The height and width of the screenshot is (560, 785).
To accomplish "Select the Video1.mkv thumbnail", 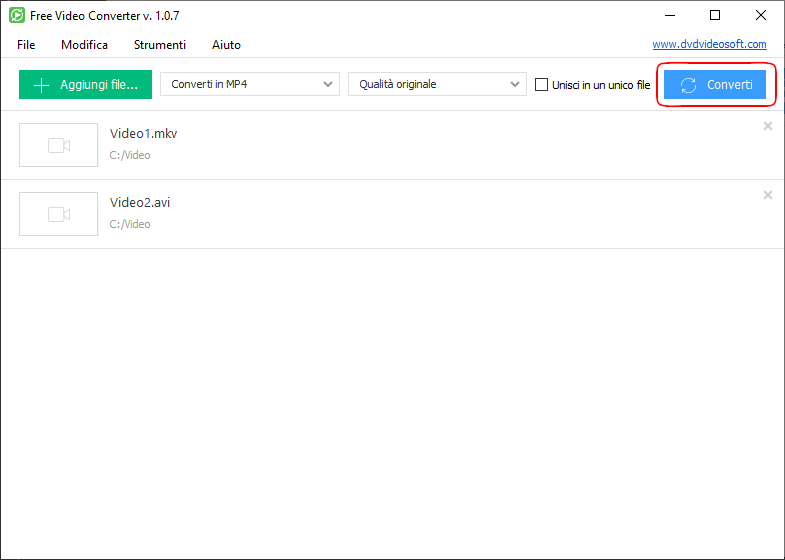I will pos(59,145).
